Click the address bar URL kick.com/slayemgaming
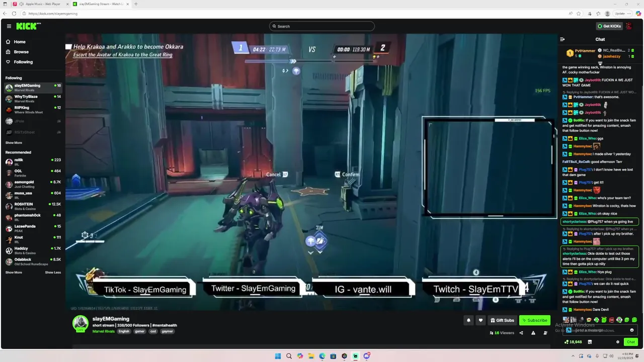The image size is (644, 362). [x=53, y=14]
